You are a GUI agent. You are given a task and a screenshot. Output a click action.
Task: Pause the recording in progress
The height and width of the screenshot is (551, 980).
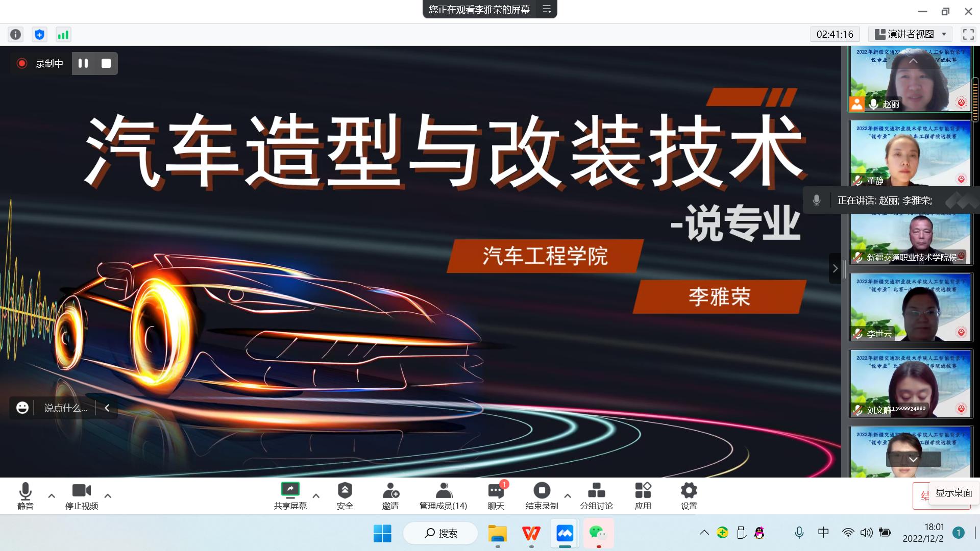83,63
